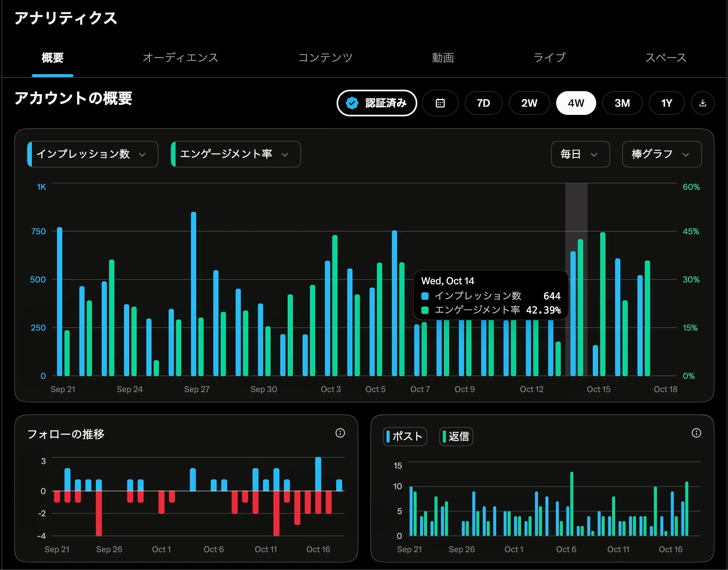The image size is (728, 570).
Task: Open the custom date range calendar icon
Action: pyautogui.click(x=440, y=103)
